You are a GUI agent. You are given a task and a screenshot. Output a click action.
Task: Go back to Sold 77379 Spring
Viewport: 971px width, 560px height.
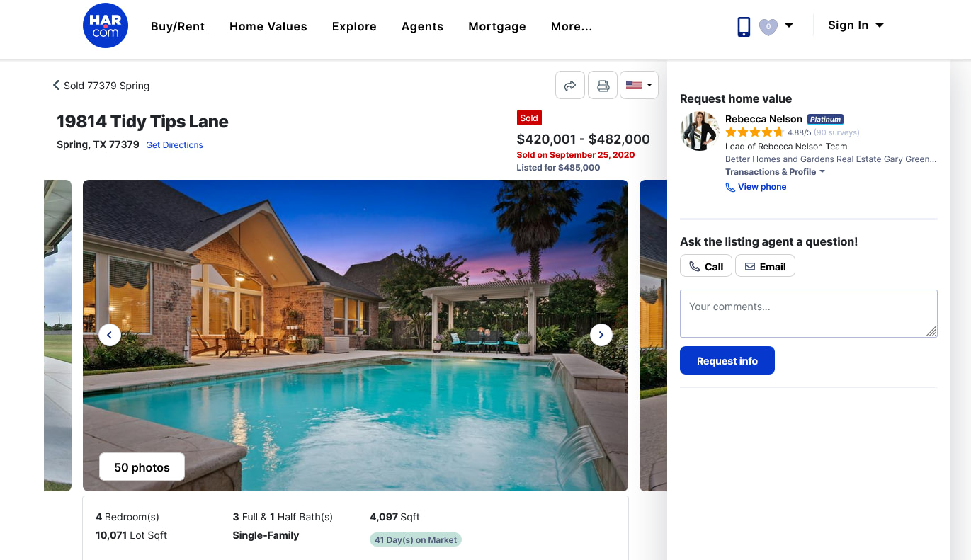(x=101, y=86)
